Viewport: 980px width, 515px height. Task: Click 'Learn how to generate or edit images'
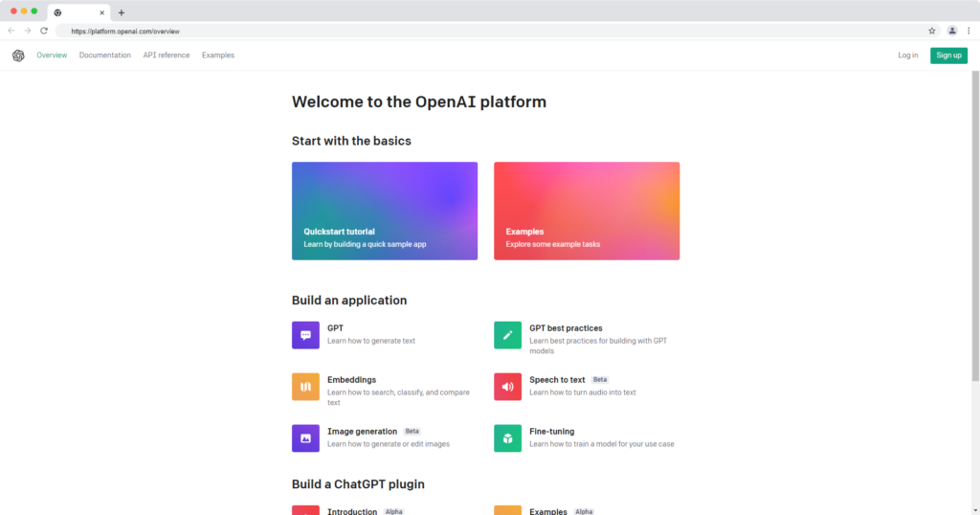(x=389, y=444)
